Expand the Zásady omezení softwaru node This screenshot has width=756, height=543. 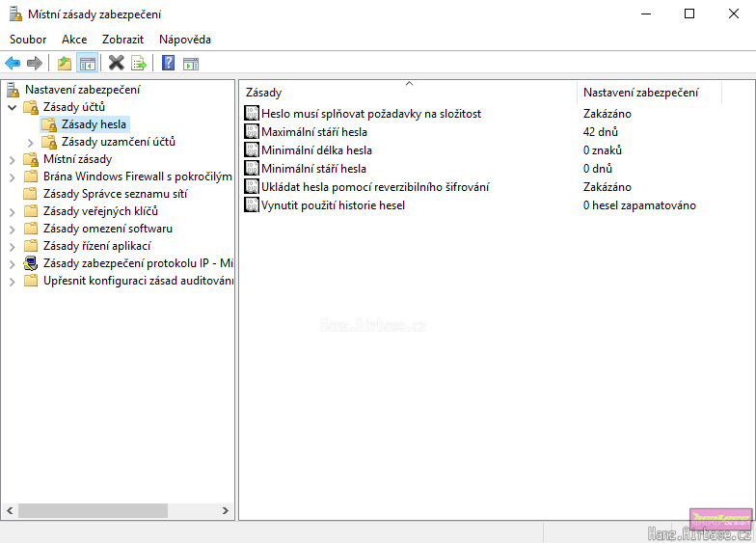[x=12, y=230]
